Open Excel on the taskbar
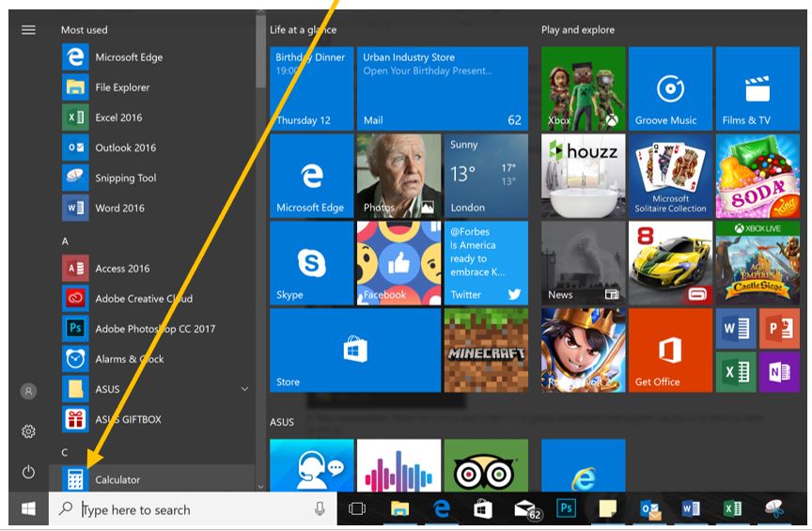Screen dimensions: 812x531 point(732,509)
